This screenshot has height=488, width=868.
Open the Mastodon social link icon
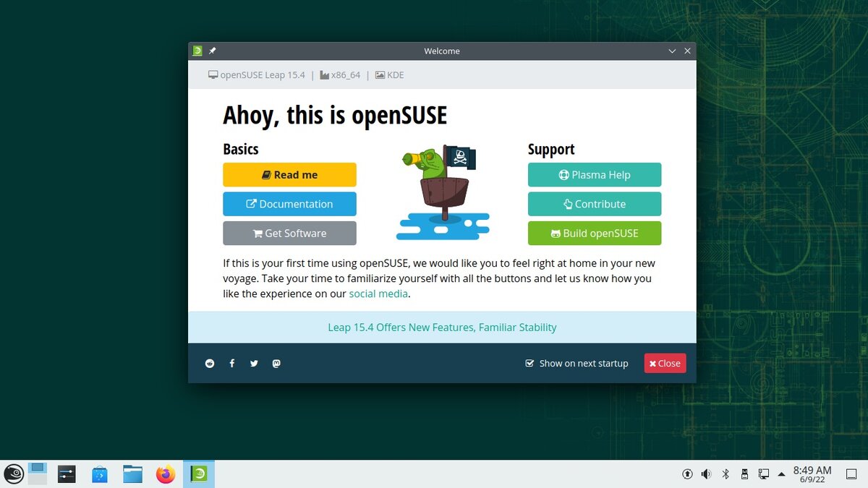point(276,364)
